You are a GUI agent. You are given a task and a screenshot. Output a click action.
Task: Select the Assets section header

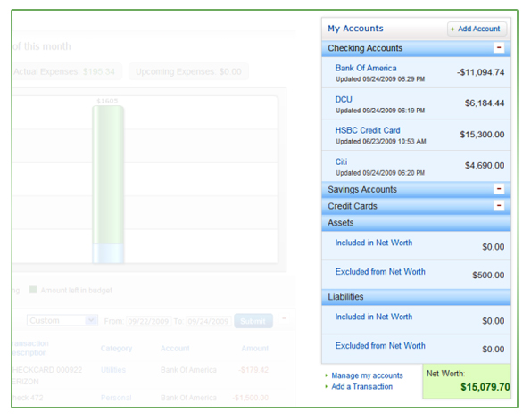click(416, 223)
